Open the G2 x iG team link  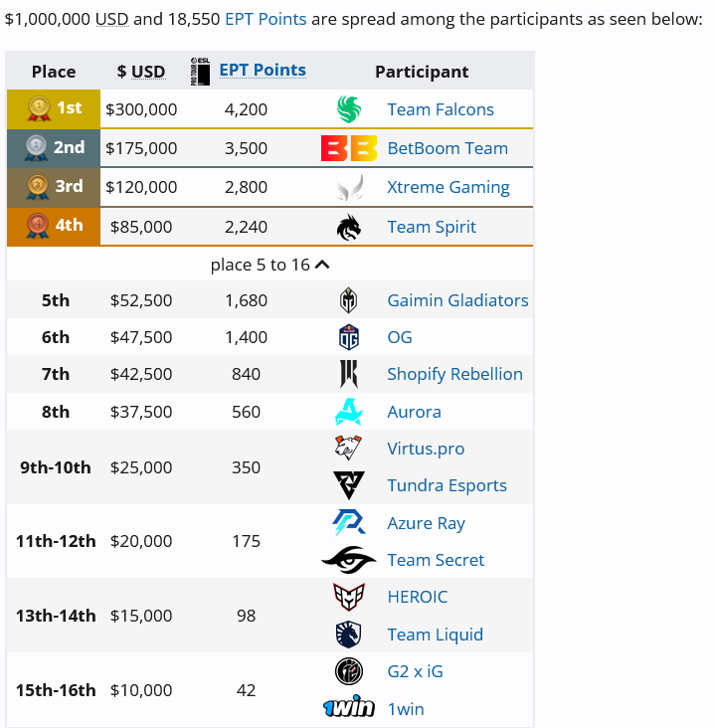point(415,671)
